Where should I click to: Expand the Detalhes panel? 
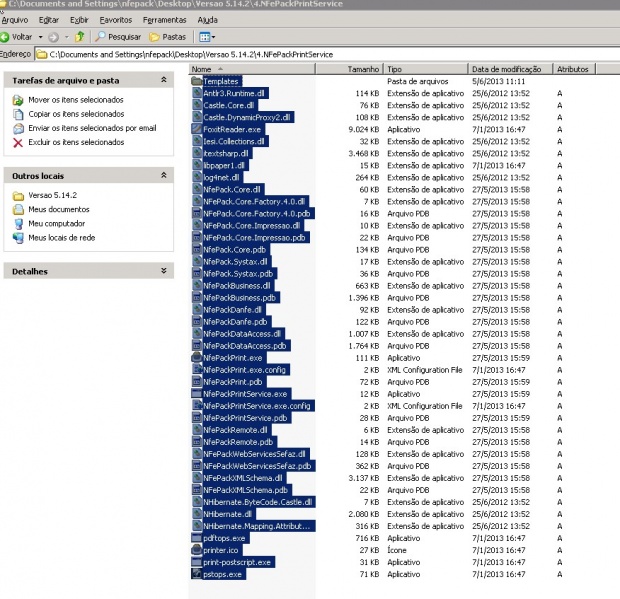162,271
